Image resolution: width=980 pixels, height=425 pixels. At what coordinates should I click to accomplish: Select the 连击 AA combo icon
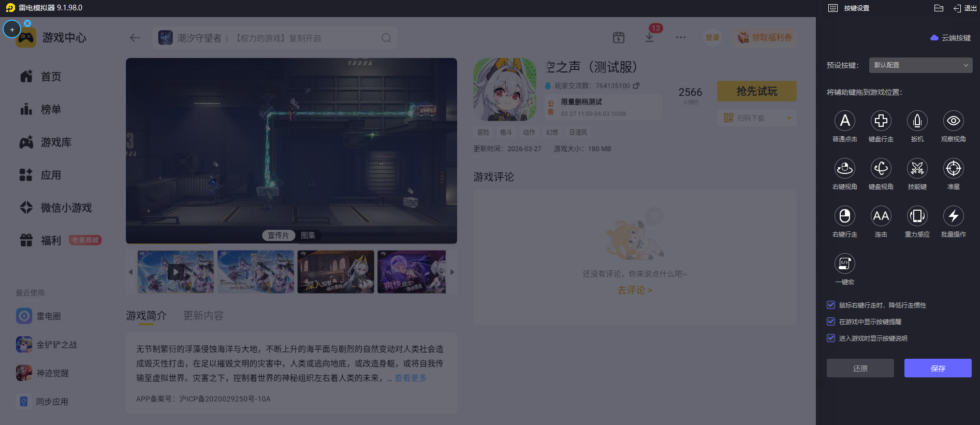tap(881, 216)
